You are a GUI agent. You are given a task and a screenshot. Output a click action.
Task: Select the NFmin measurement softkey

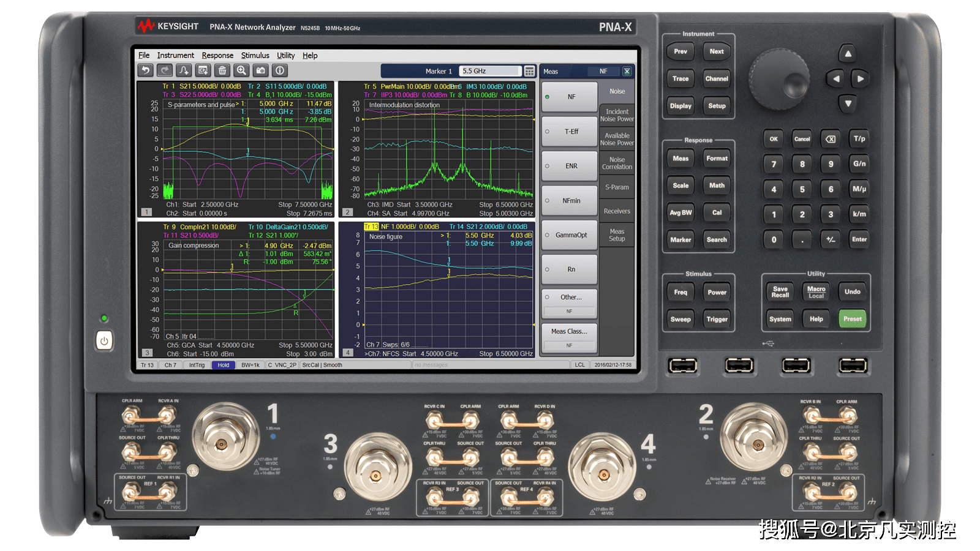click(x=570, y=200)
